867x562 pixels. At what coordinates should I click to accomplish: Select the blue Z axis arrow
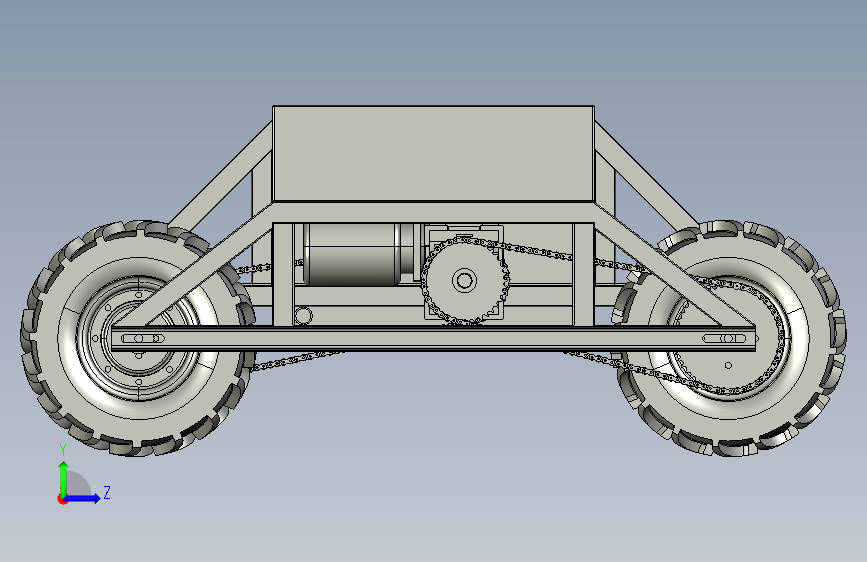point(83,498)
